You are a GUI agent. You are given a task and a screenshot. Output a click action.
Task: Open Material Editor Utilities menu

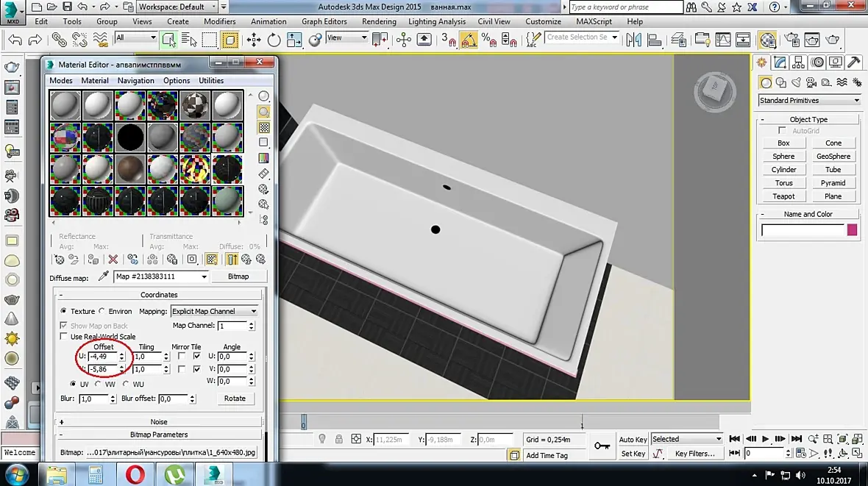coord(211,81)
